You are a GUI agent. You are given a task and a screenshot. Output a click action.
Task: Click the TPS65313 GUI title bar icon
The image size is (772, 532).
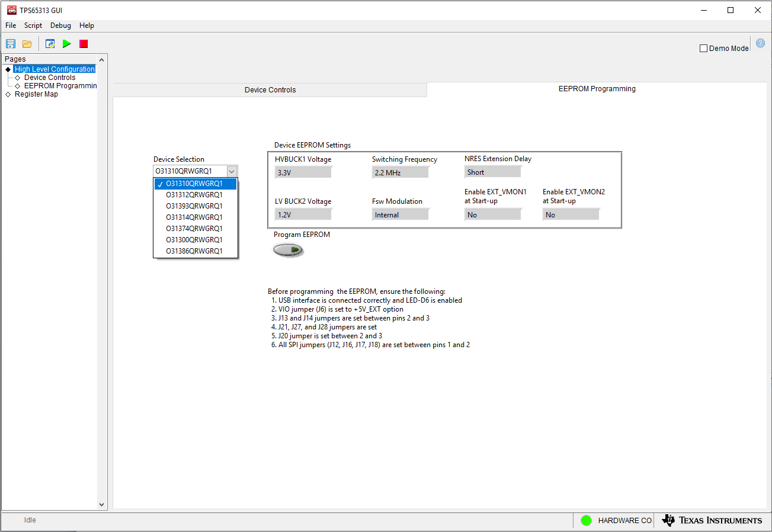pyautogui.click(x=12, y=10)
